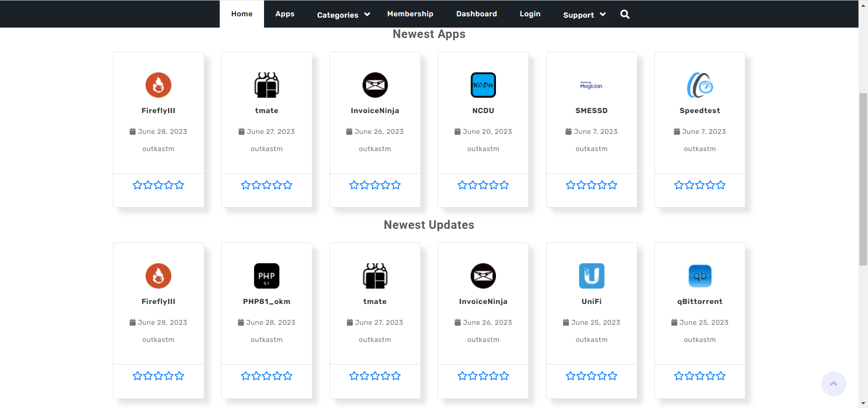This screenshot has width=868, height=408.
Task: Click the scrollbar down arrow
Action: [x=863, y=403]
